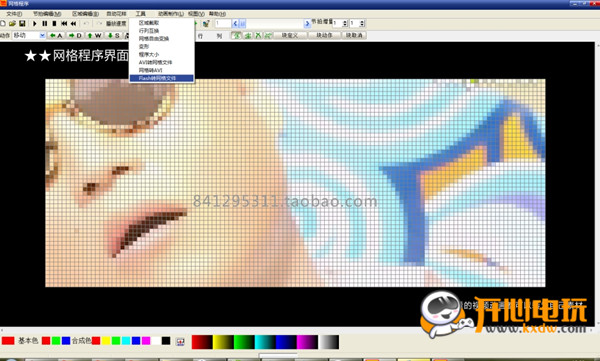600x361 pixels.
Task: Select the white-to-black grayscale gradient bar
Action: point(329,342)
